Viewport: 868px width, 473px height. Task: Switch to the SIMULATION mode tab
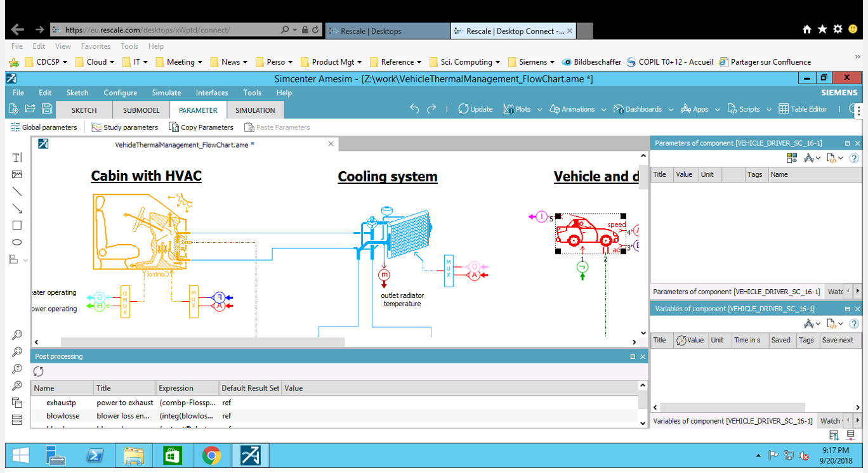point(255,110)
